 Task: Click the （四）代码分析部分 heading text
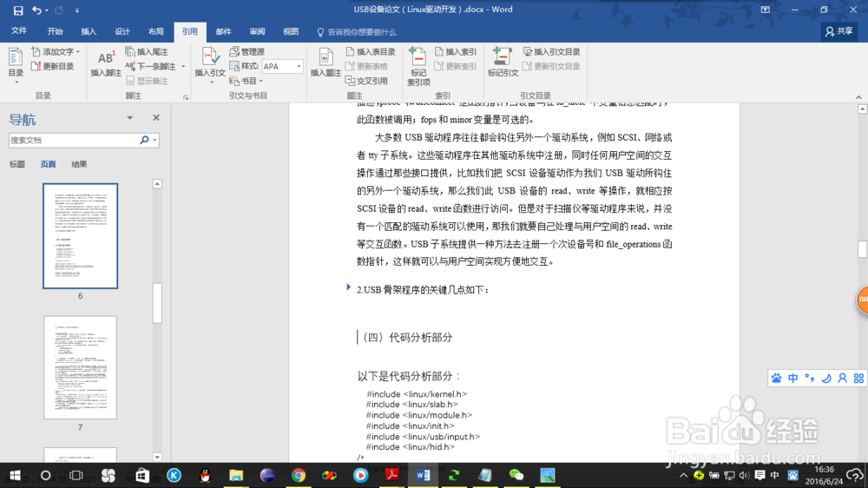click(406, 337)
